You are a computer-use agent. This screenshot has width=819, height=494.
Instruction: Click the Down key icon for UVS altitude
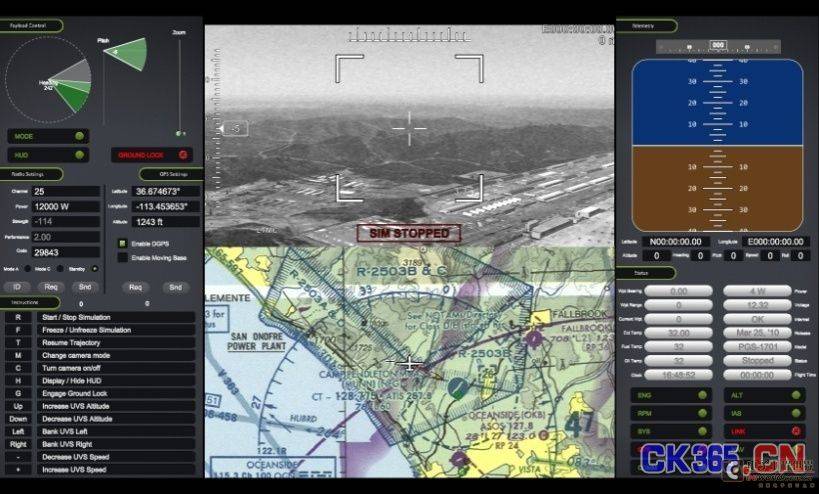(x=18, y=419)
